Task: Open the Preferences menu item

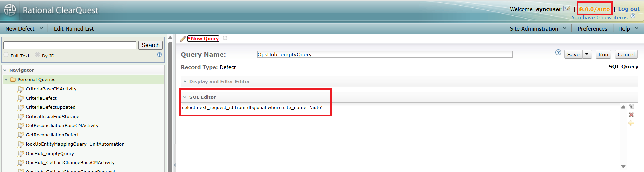Action: tap(592, 29)
